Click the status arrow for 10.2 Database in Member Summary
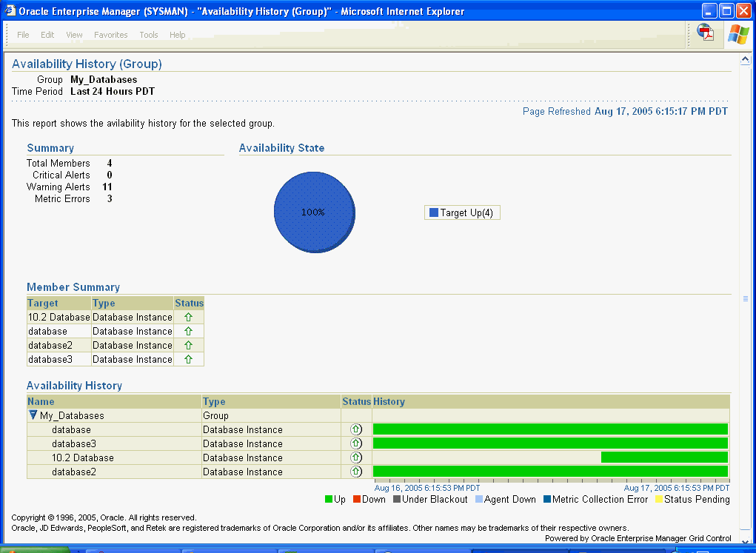Image resolution: width=756 pixels, height=553 pixels. coord(189,317)
